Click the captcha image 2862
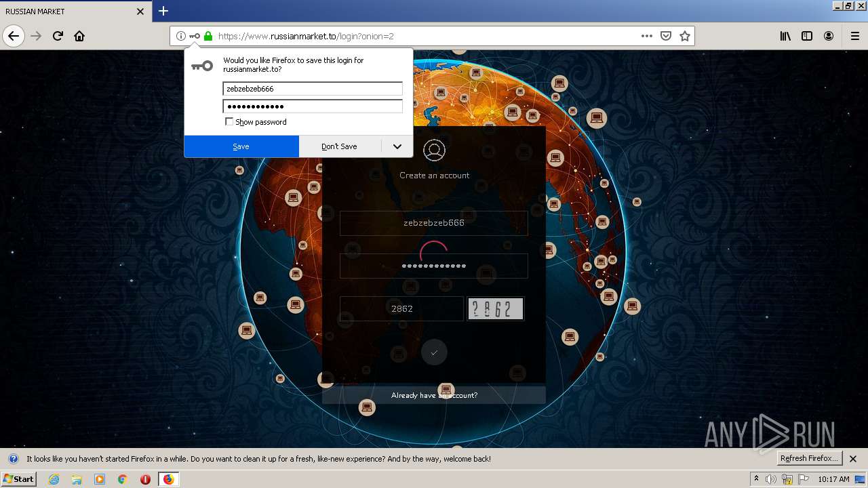The height and width of the screenshot is (488, 868). (495, 308)
